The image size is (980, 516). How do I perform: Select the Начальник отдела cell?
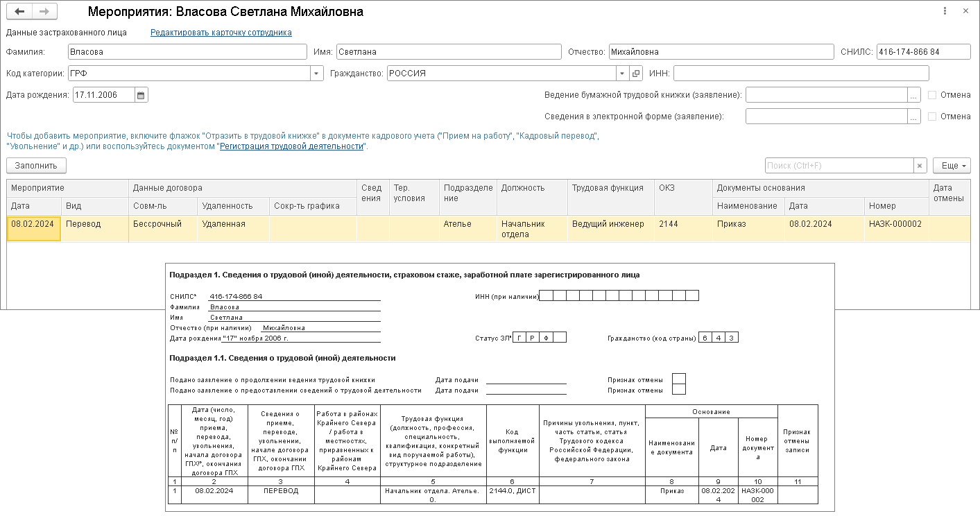(x=532, y=229)
